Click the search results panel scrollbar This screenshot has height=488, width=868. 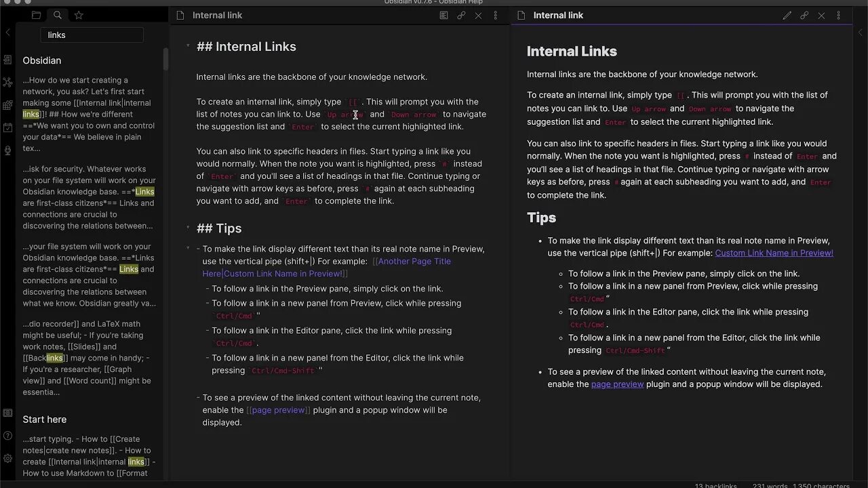pyautogui.click(x=165, y=59)
